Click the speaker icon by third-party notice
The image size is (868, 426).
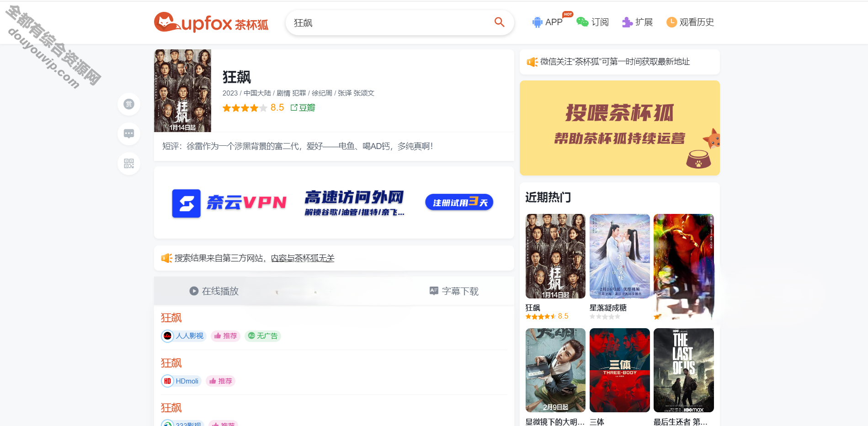tap(166, 258)
